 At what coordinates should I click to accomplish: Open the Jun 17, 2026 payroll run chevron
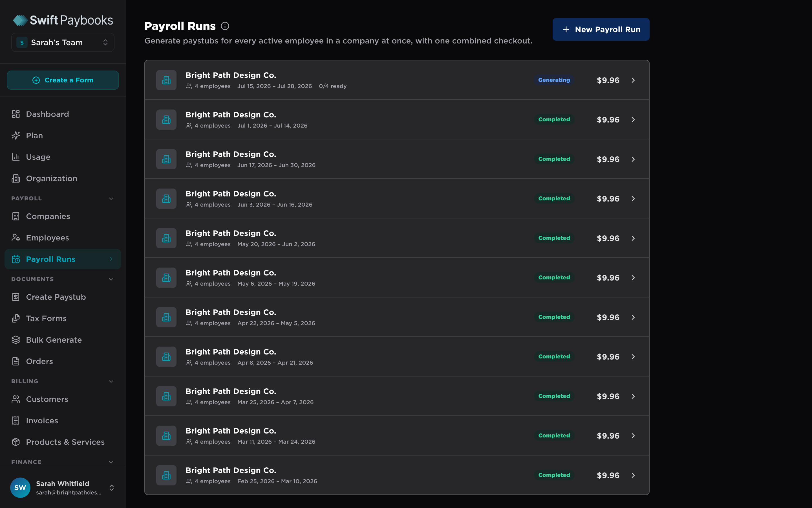(x=633, y=159)
